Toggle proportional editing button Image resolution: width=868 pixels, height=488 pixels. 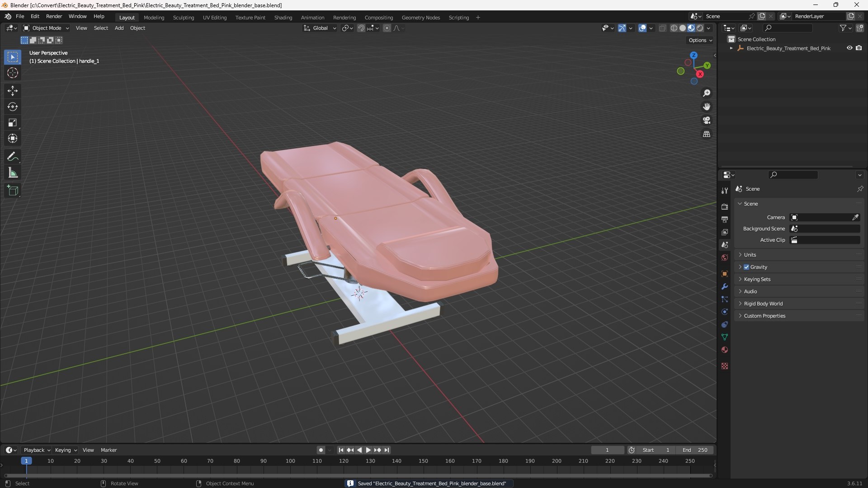click(387, 28)
